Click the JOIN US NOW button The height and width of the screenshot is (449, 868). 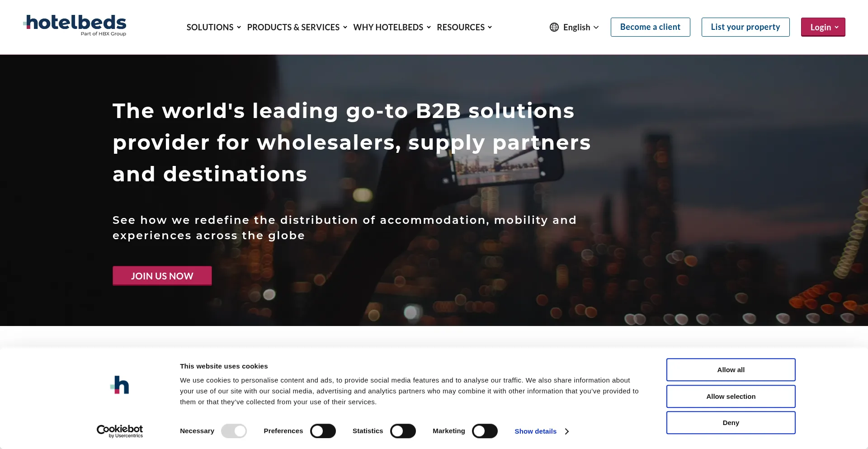162,276
